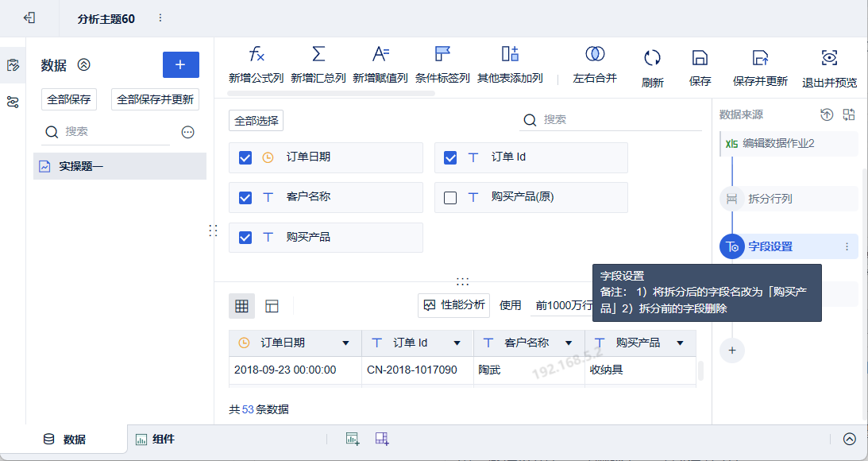
Task: Select the 编辑数据作业2 source node
Action: [x=789, y=144]
